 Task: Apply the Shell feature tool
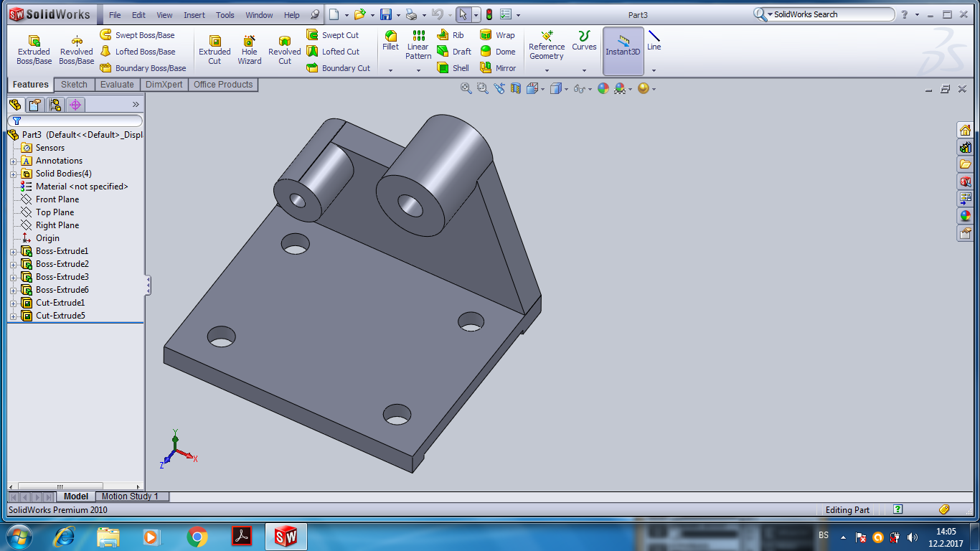(453, 68)
